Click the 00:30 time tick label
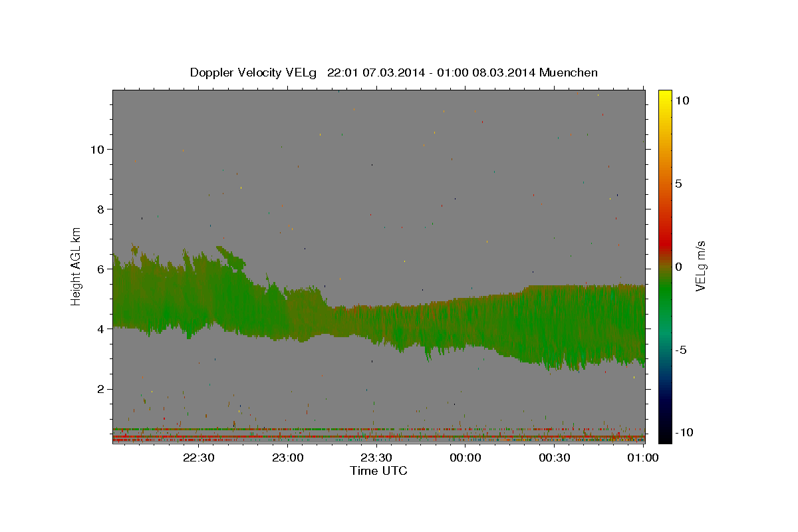The image size is (798, 532). point(555,458)
